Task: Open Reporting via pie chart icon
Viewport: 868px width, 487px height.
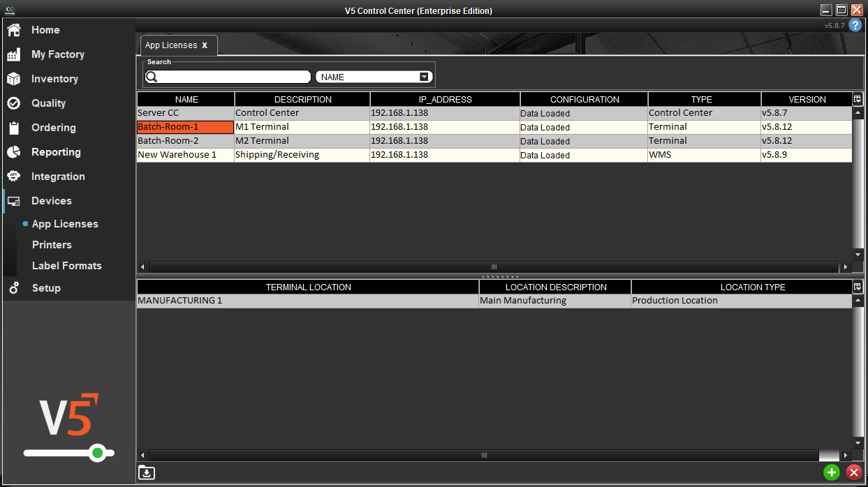Action: pyautogui.click(x=13, y=152)
